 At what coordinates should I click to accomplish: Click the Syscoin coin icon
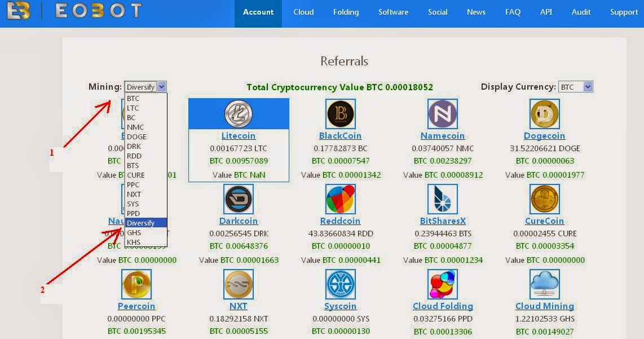point(341,284)
